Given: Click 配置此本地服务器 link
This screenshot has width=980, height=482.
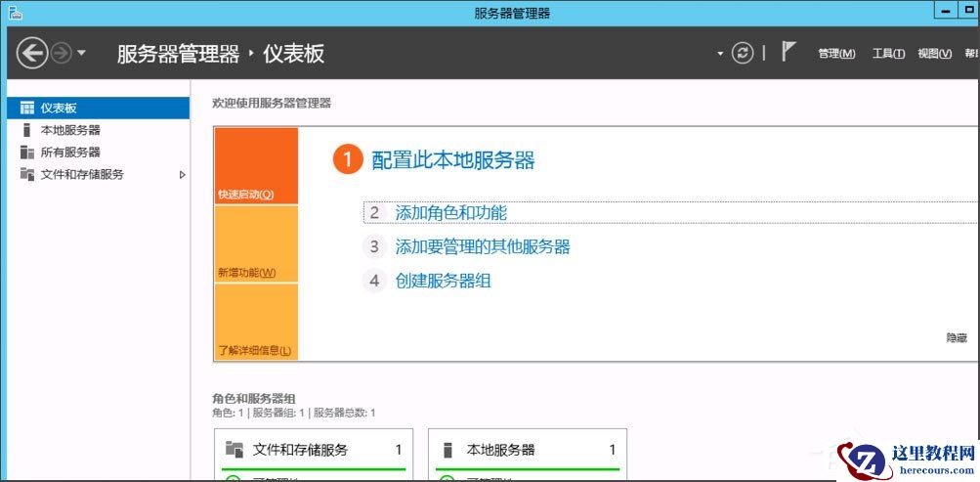Looking at the screenshot, I should pyautogui.click(x=453, y=160).
